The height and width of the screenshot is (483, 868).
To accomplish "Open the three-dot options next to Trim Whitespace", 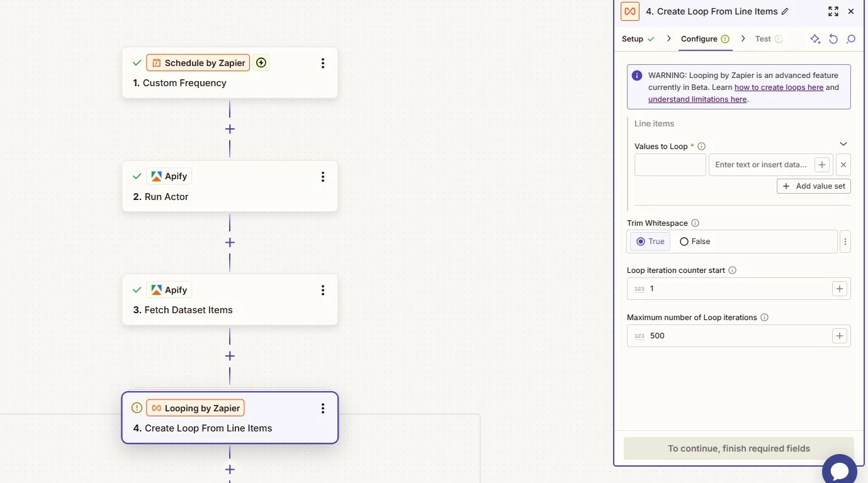I will 845,241.
